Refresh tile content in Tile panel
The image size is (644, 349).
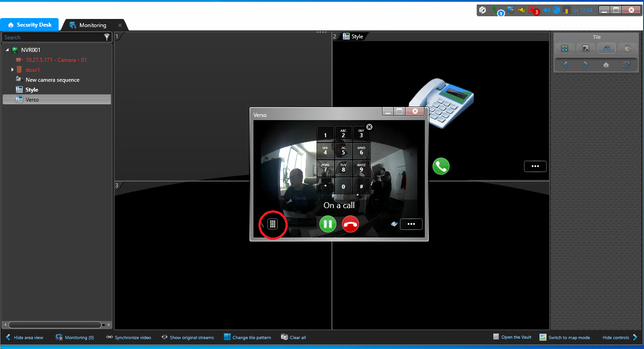626,65
